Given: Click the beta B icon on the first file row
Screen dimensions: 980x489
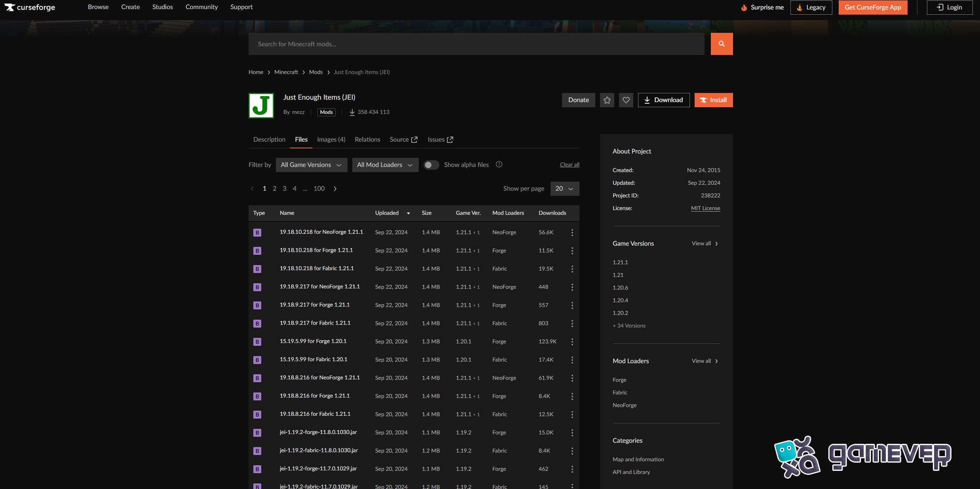Looking at the screenshot, I should click(x=257, y=232).
